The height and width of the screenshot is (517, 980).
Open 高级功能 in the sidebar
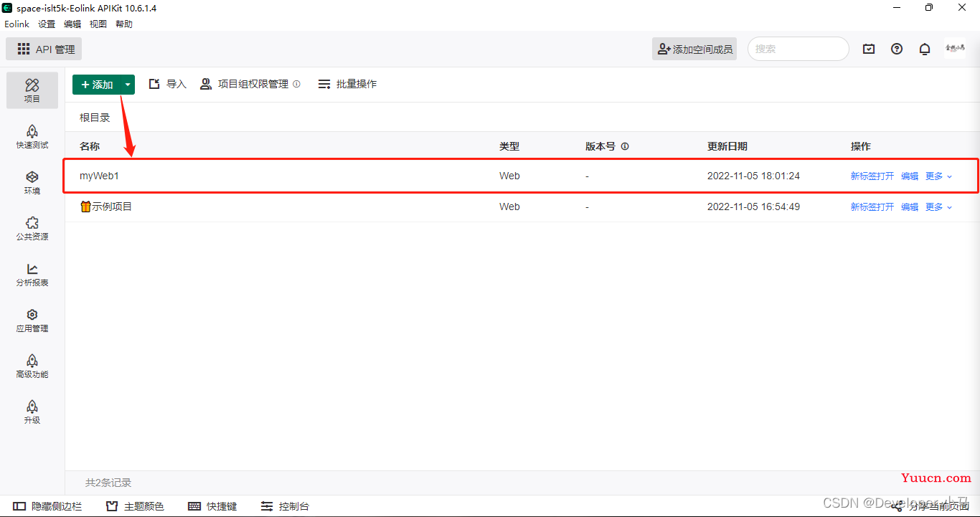pyautogui.click(x=32, y=366)
